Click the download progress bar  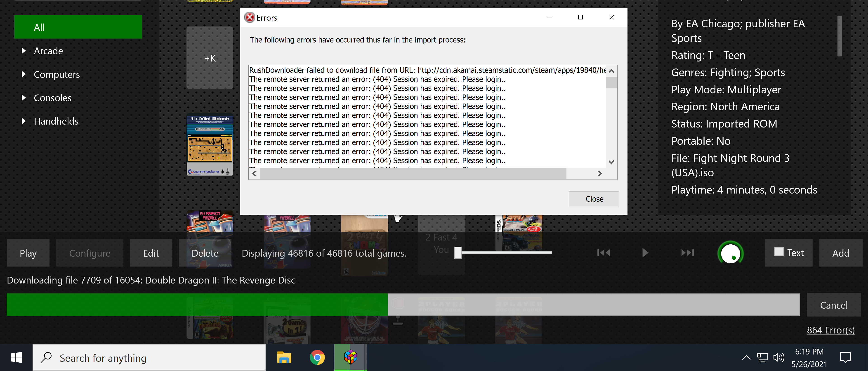[403, 305]
